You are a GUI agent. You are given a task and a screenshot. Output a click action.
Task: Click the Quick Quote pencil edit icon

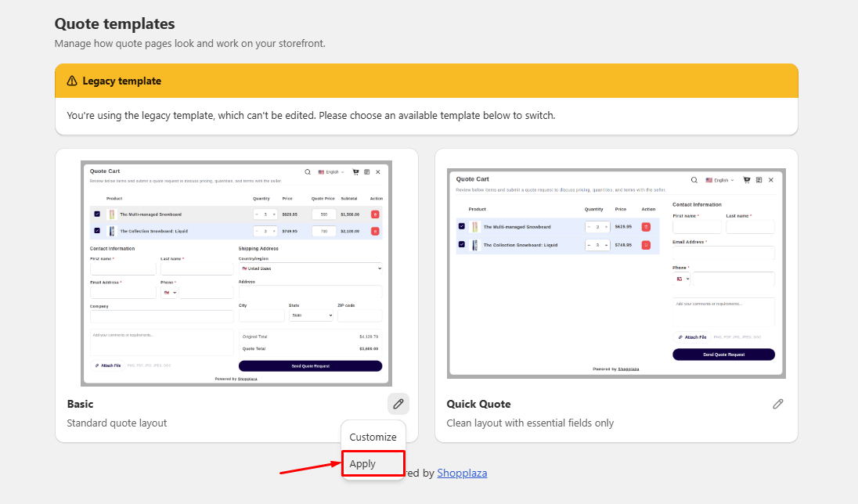777,404
